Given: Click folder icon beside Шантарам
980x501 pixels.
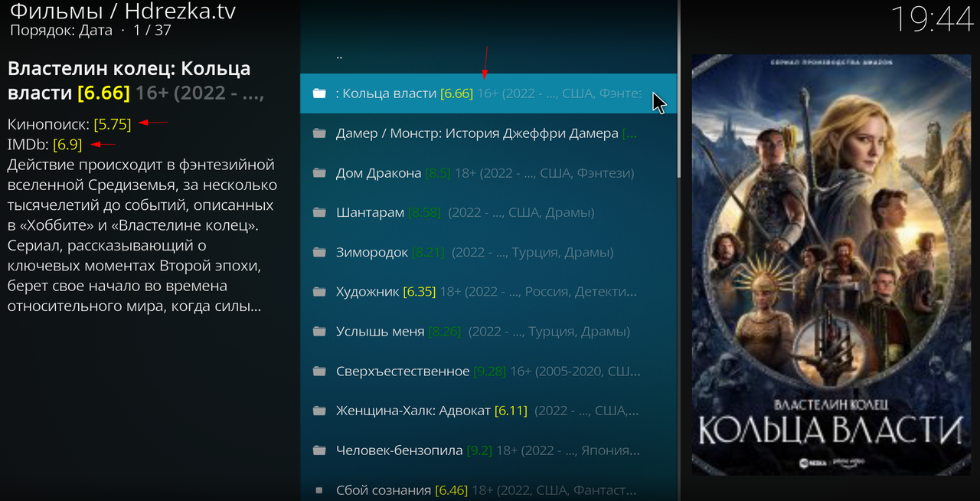Looking at the screenshot, I should (319, 212).
